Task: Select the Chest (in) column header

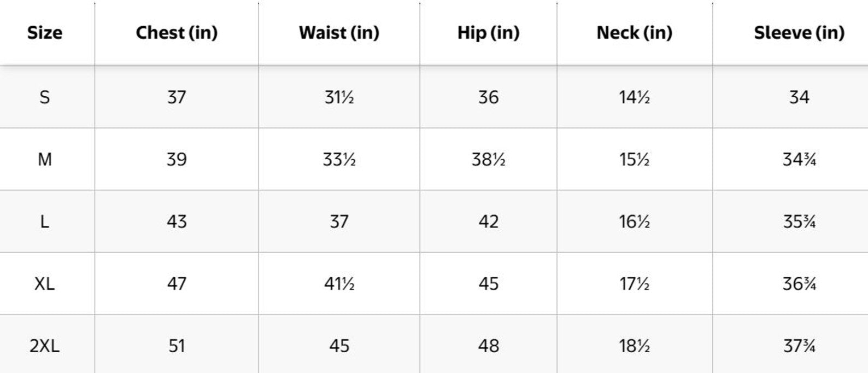Action: click(x=177, y=33)
